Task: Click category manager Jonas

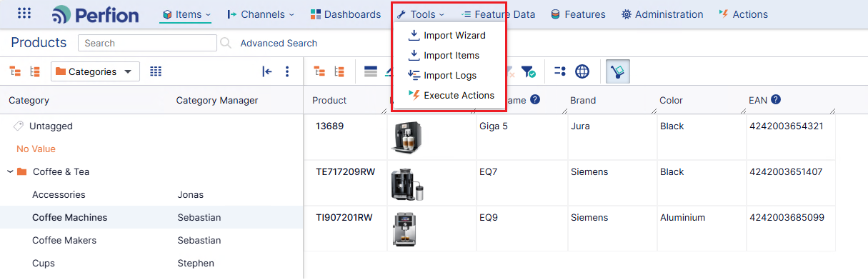Action: coord(191,195)
